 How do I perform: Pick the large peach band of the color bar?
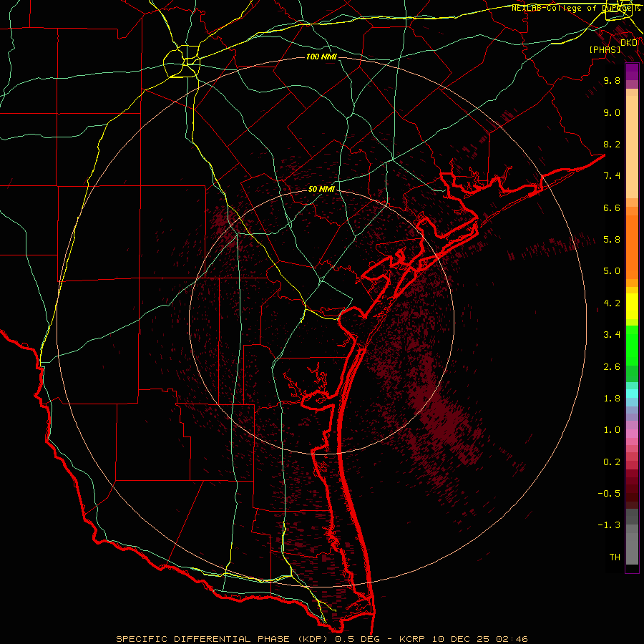[x=632, y=147]
